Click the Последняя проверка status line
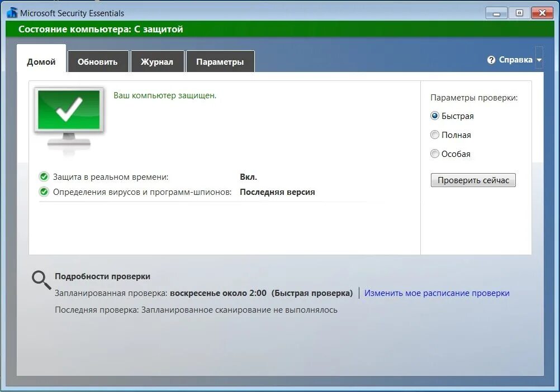The width and height of the screenshot is (560, 392). (196, 310)
